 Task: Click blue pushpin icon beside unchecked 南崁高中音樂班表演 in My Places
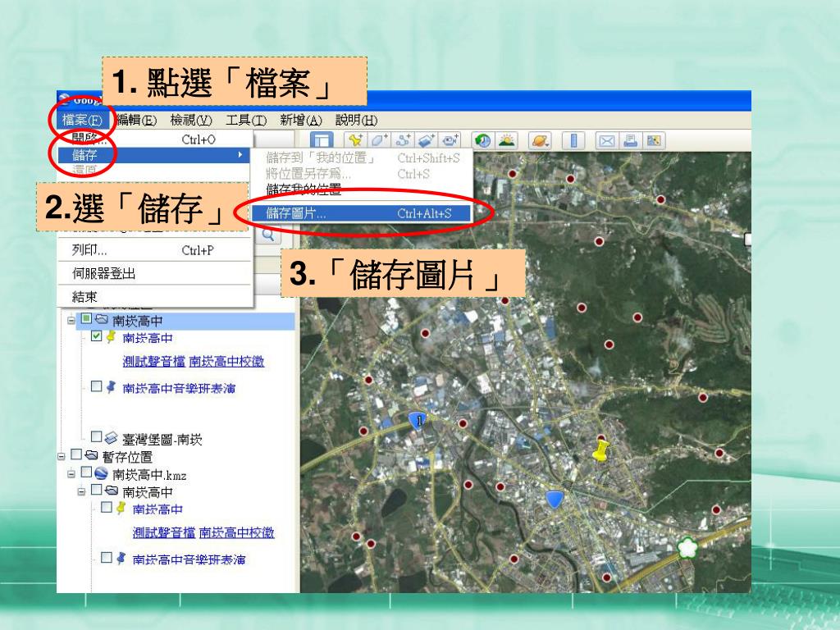pos(111,386)
